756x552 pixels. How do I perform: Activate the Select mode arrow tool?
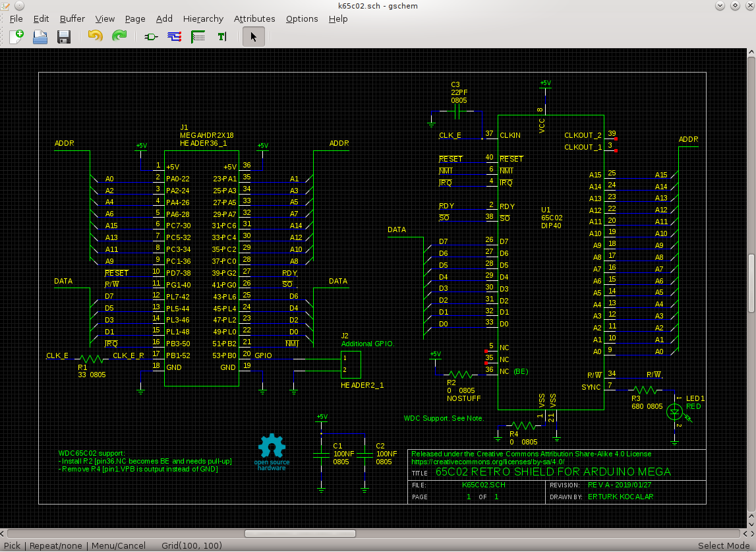click(x=254, y=37)
